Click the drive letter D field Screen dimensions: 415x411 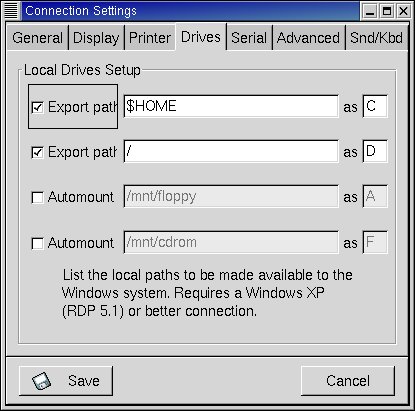(375, 151)
